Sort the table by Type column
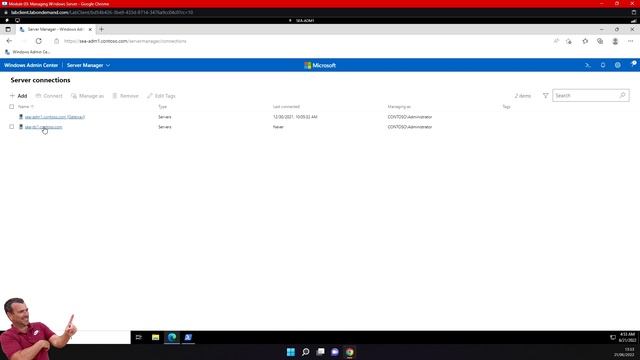 point(162,107)
